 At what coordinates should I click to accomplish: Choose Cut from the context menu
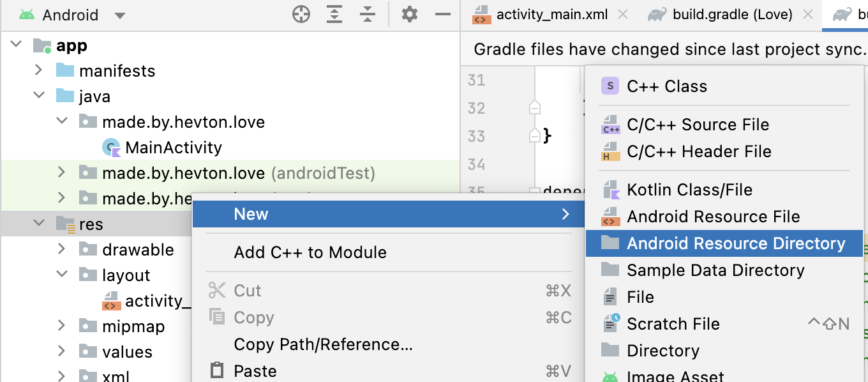pyautogui.click(x=389, y=291)
